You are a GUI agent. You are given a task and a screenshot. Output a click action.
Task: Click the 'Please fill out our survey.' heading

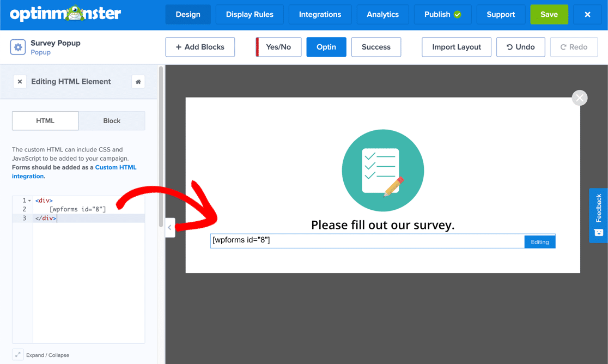click(x=382, y=225)
